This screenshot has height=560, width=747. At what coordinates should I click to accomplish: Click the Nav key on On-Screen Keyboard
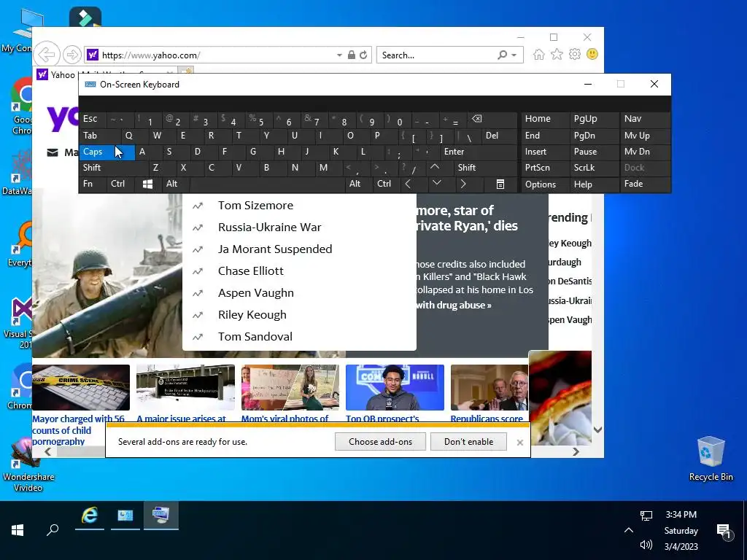pos(645,119)
